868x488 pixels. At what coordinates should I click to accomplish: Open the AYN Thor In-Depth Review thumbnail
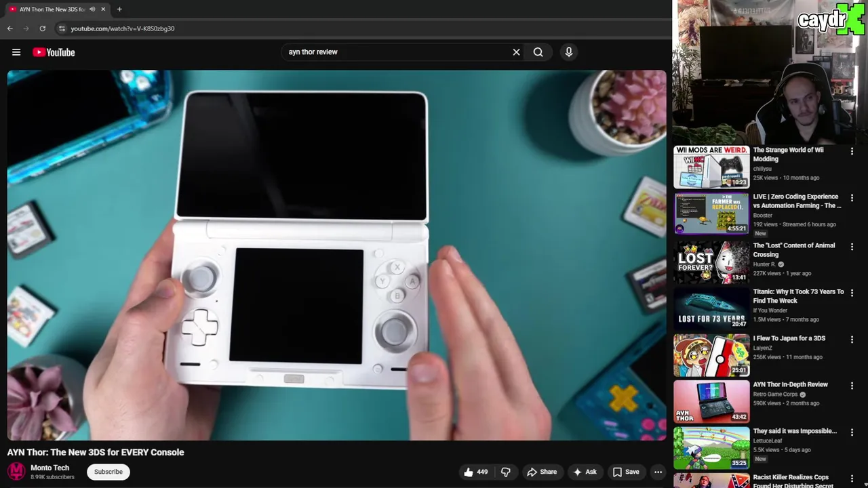coord(711,401)
